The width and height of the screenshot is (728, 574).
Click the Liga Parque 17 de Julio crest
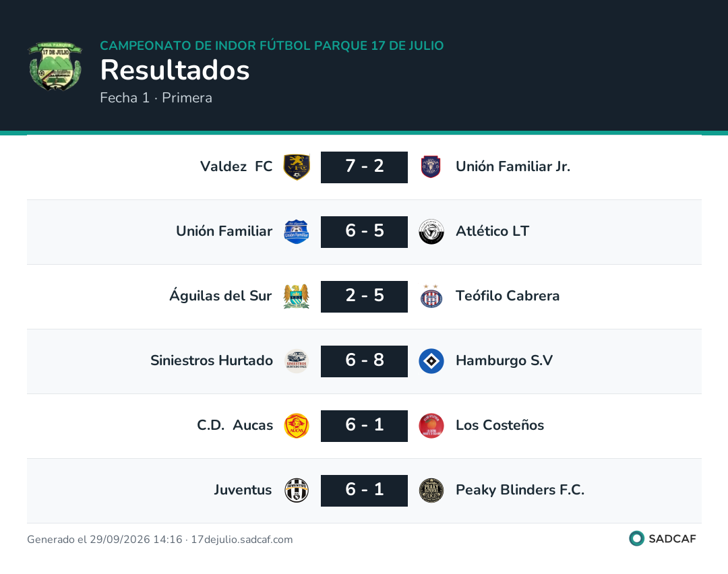[x=55, y=66]
